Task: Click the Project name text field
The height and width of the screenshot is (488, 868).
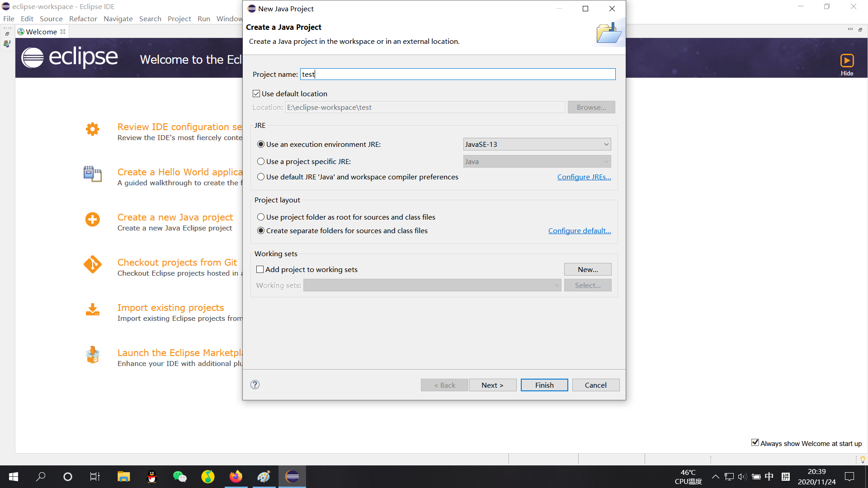Action: pyautogui.click(x=458, y=74)
